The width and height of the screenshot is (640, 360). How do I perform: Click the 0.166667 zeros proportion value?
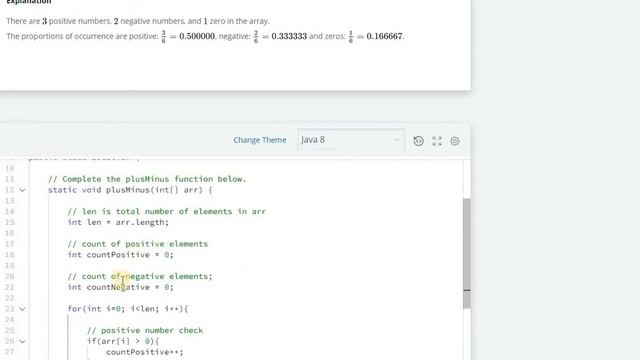tap(384, 36)
